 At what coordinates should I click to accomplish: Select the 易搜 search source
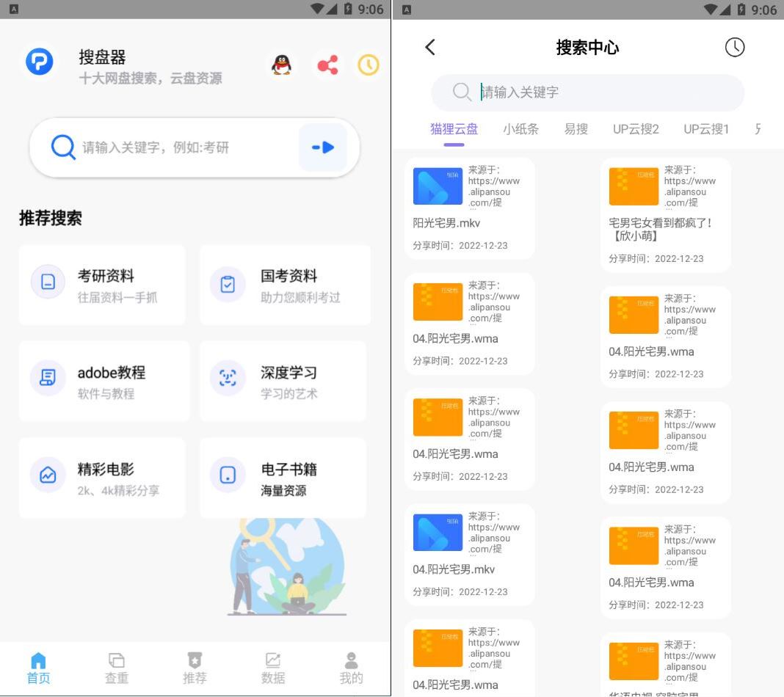576,129
